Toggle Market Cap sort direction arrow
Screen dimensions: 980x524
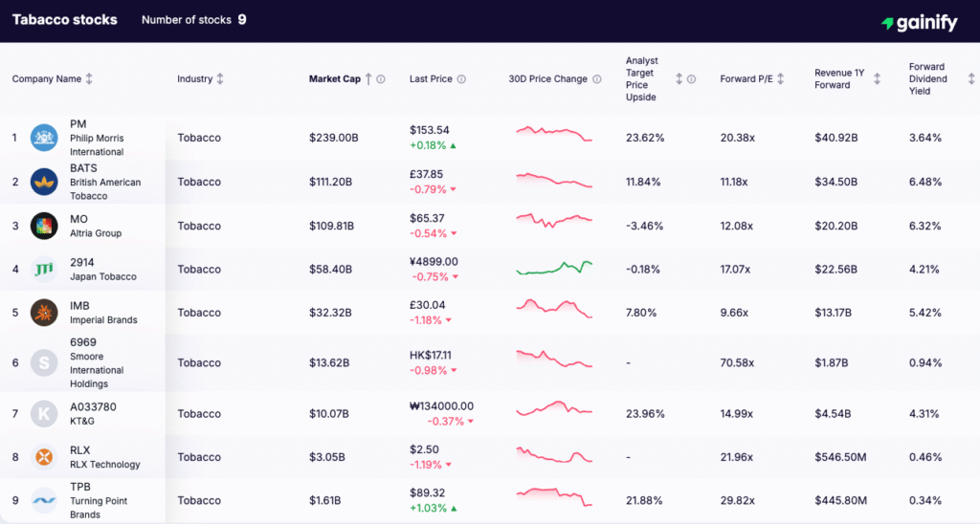(x=368, y=79)
